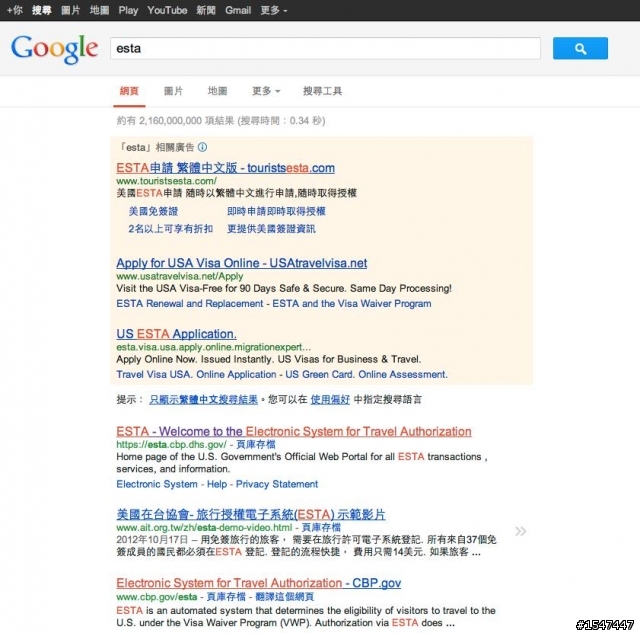Image resolution: width=640 pixels, height=633 pixels.
Task: Open the ESTA申請 繁體中文版 touristsesta.com ad
Action: point(225,168)
